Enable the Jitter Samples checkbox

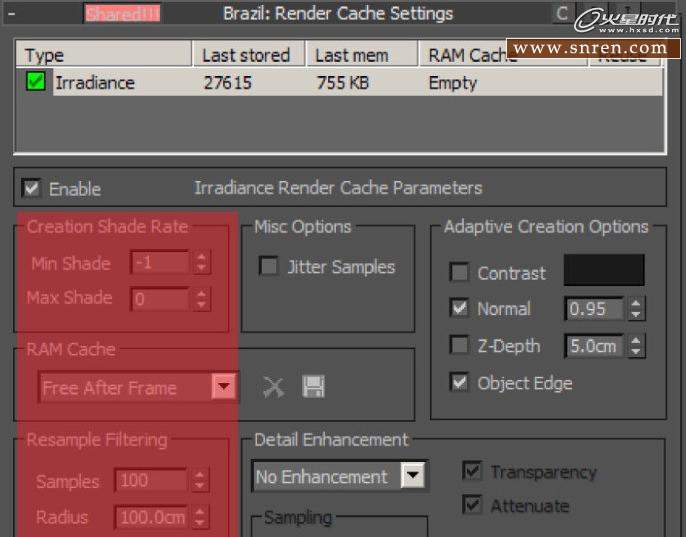click(268, 266)
